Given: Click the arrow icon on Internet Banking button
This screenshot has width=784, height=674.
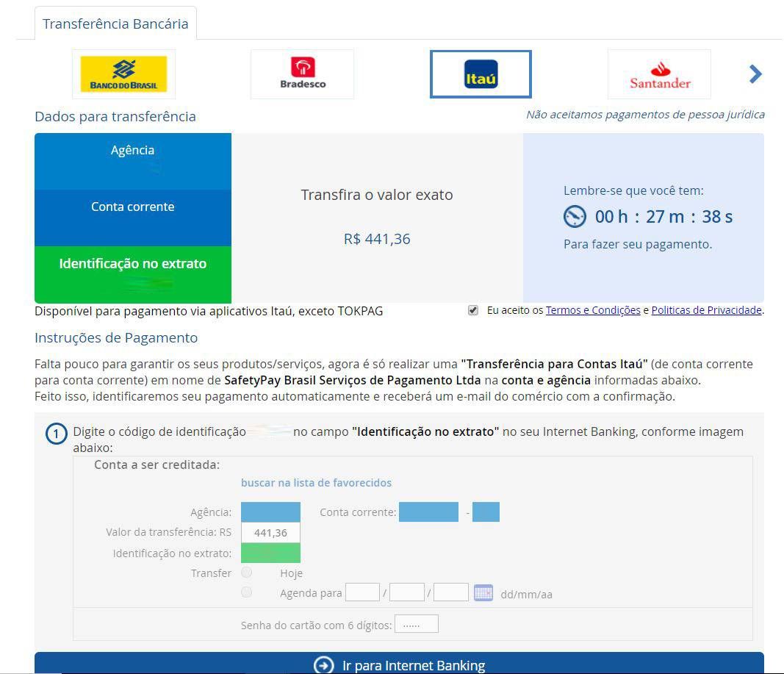Looking at the screenshot, I should [323, 665].
